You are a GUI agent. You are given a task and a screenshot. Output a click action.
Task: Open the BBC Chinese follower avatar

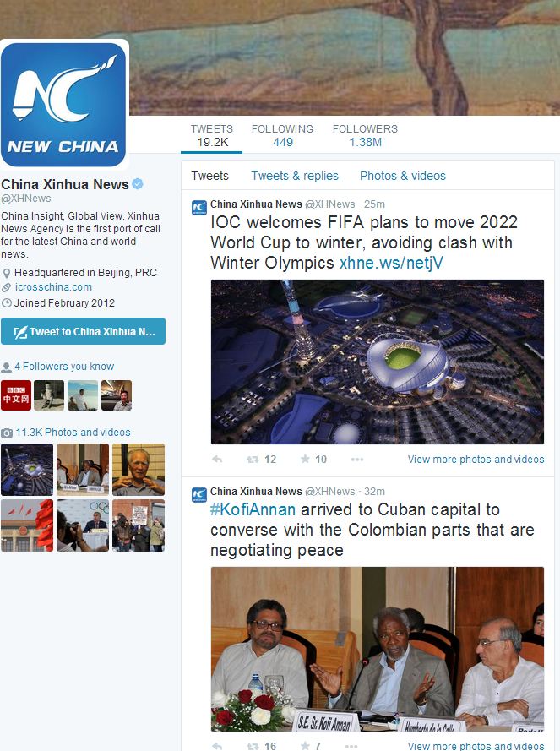[x=16, y=395]
